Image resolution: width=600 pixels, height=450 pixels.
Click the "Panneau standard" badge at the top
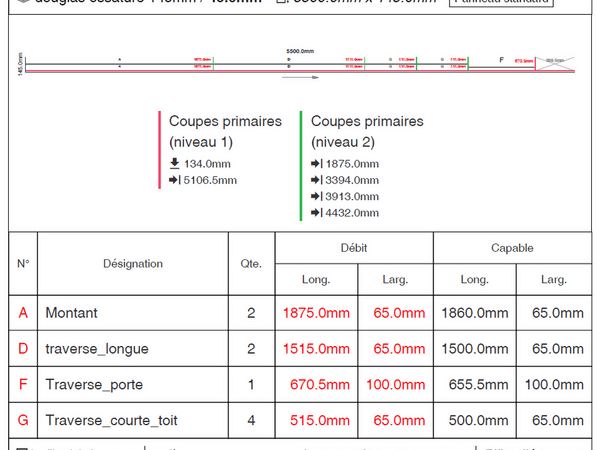pos(500,3)
